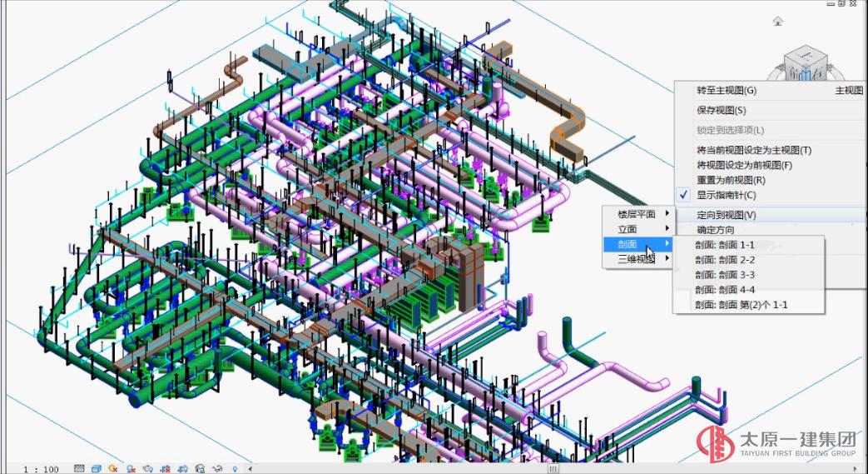This screenshot has width=868, height=474.
Task: Toggle the 显示指南针(C) checked option
Action: coord(726,195)
